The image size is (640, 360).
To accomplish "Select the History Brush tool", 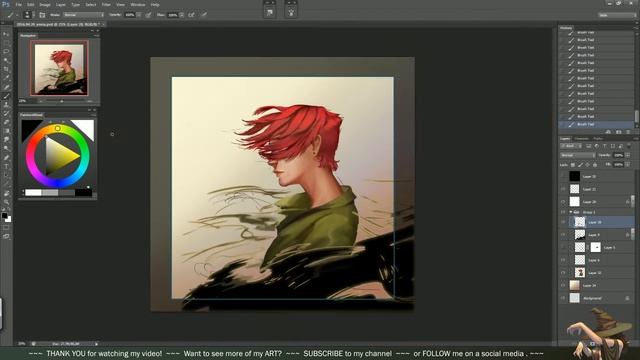I will coord(6,113).
